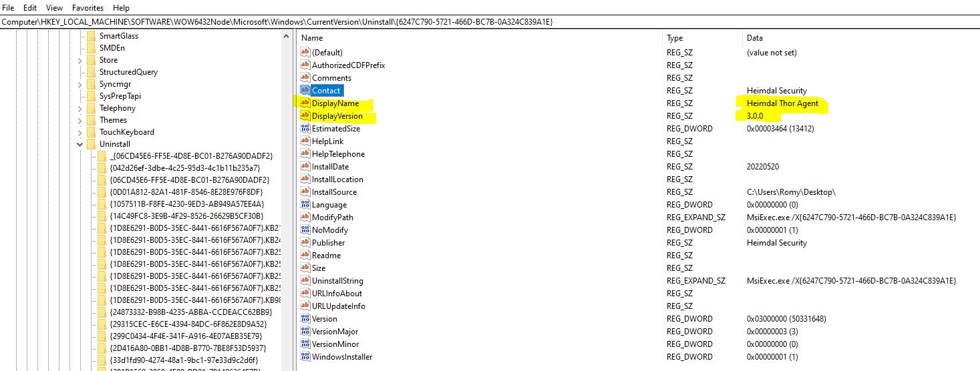Select the UninstallString value
Image resolution: width=980 pixels, height=371 pixels.
click(x=337, y=281)
